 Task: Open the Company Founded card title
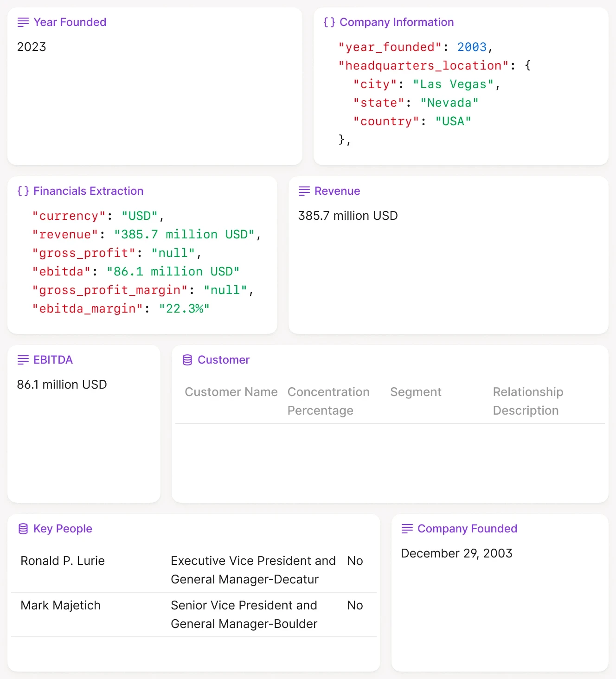pyautogui.click(x=467, y=529)
